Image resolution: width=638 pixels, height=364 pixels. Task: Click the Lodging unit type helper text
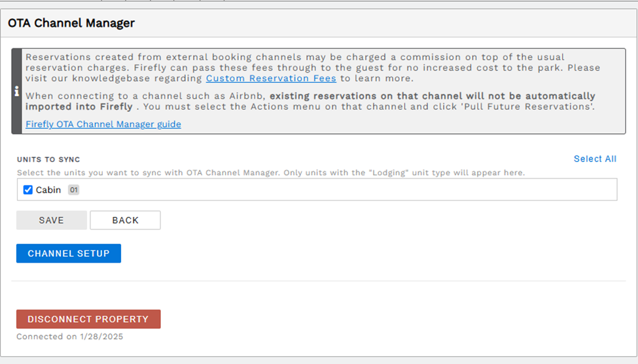271,173
